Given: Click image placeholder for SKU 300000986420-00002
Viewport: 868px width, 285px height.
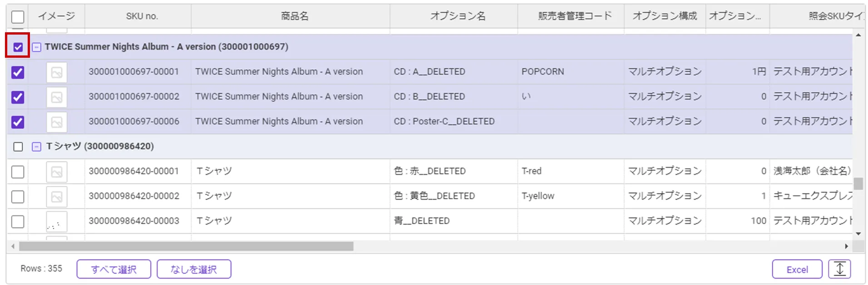Looking at the screenshot, I should coord(57,196).
